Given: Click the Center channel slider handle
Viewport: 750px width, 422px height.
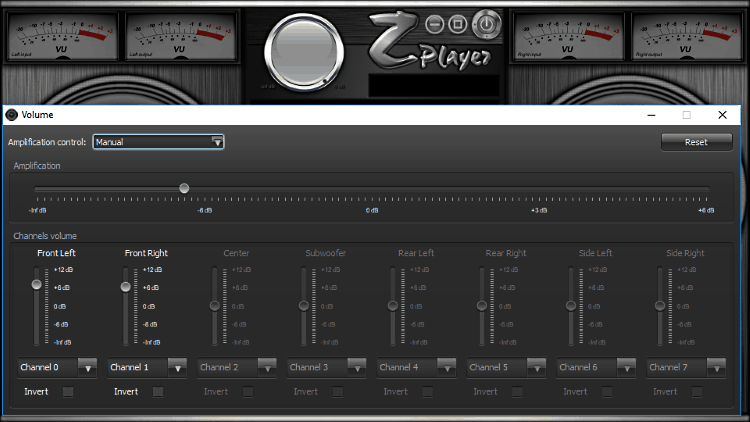Looking at the screenshot, I should [215, 306].
